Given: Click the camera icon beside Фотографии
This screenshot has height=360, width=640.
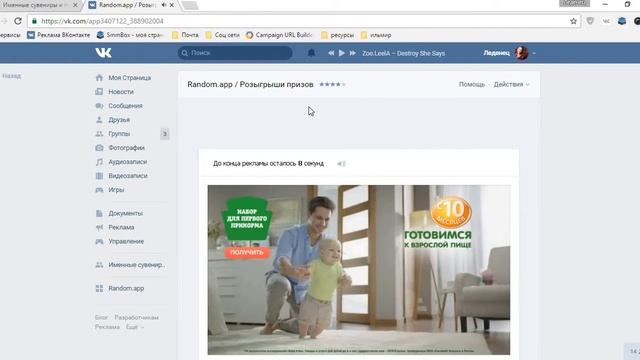Looking at the screenshot, I should click(99, 148).
